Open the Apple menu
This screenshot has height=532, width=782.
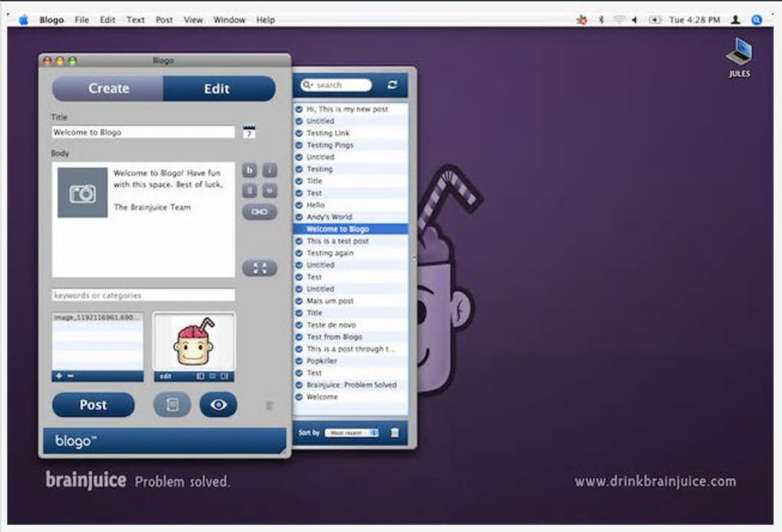coord(24,20)
